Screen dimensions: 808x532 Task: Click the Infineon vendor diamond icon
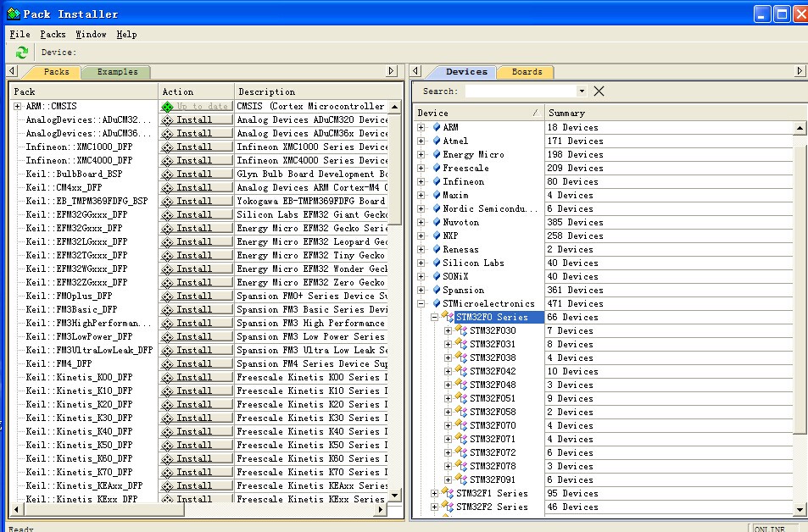(x=437, y=180)
